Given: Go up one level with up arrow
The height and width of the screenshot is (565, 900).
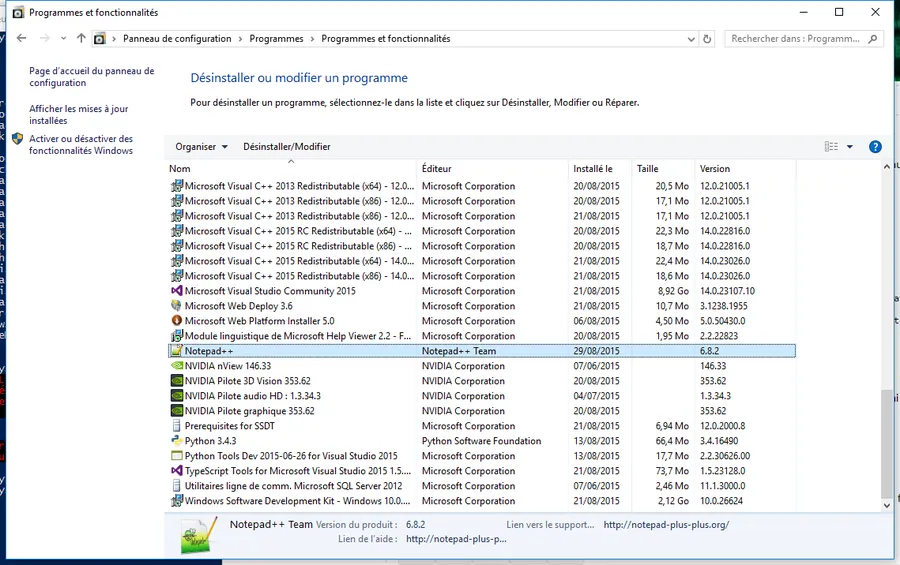Looking at the screenshot, I should click(x=81, y=38).
